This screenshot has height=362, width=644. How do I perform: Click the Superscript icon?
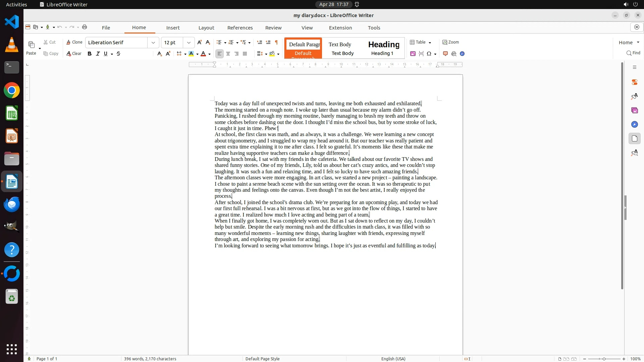pos(168,54)
